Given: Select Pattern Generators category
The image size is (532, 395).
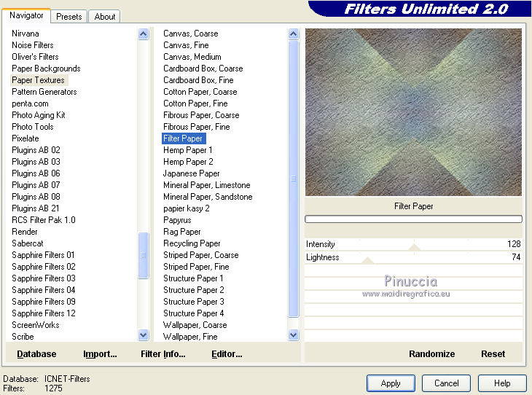Looking at the screenshot, I should 44,92.
